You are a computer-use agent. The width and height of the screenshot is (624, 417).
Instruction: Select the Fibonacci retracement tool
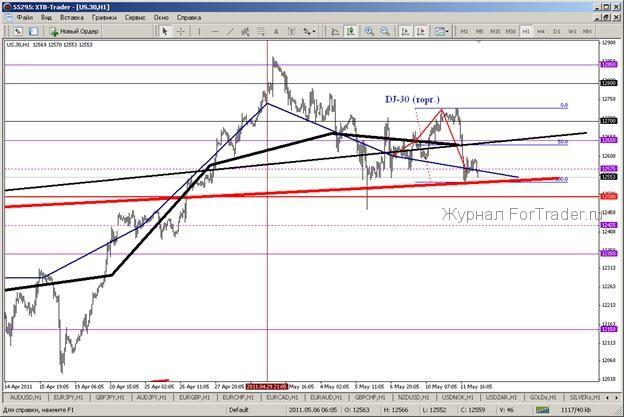click(261, 31)
